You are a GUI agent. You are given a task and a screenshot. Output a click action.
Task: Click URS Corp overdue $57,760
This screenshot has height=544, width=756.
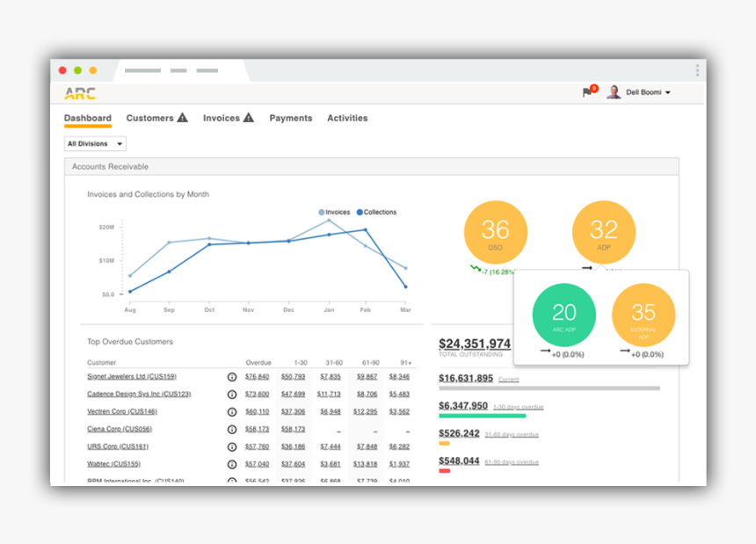click(x=257, y=446)
